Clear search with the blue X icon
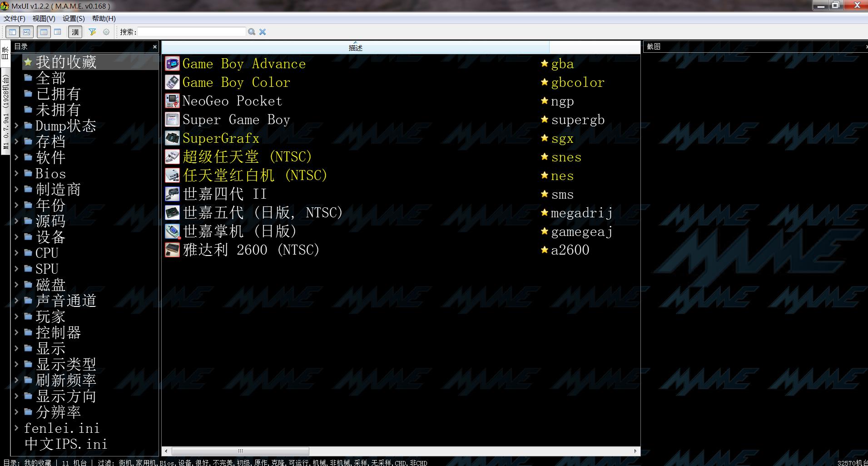The width and height of the screenshot is (868, 466). pyautogui.click(x=263, y=32)
